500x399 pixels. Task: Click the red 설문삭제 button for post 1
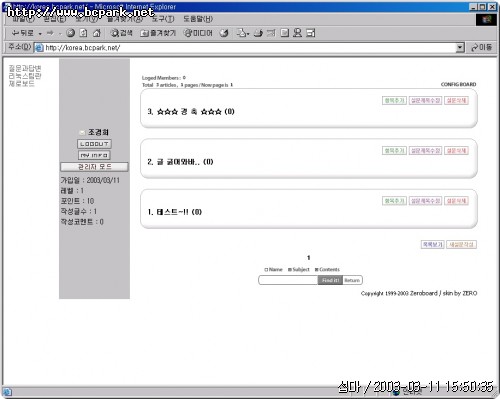456,201
